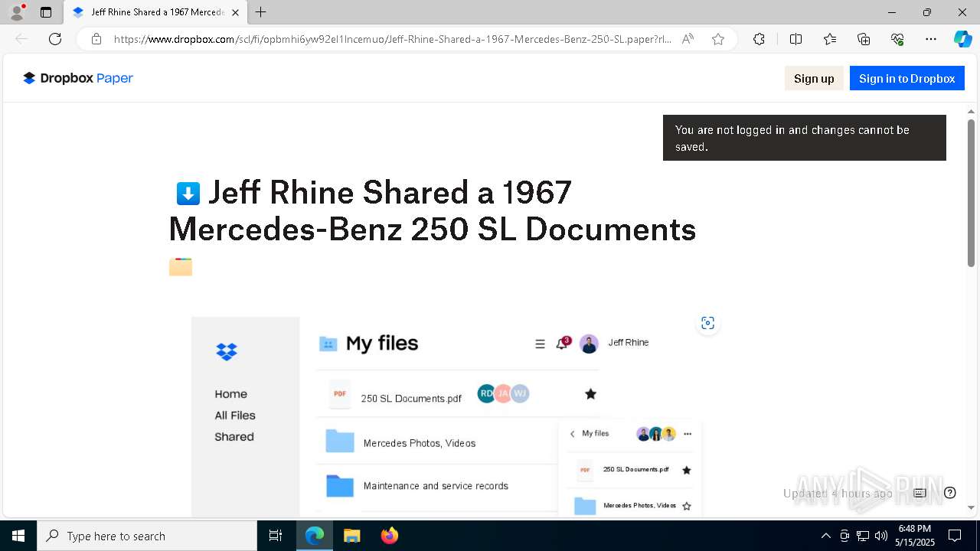
Task: Open Settings and more menu
Action: 931,39
